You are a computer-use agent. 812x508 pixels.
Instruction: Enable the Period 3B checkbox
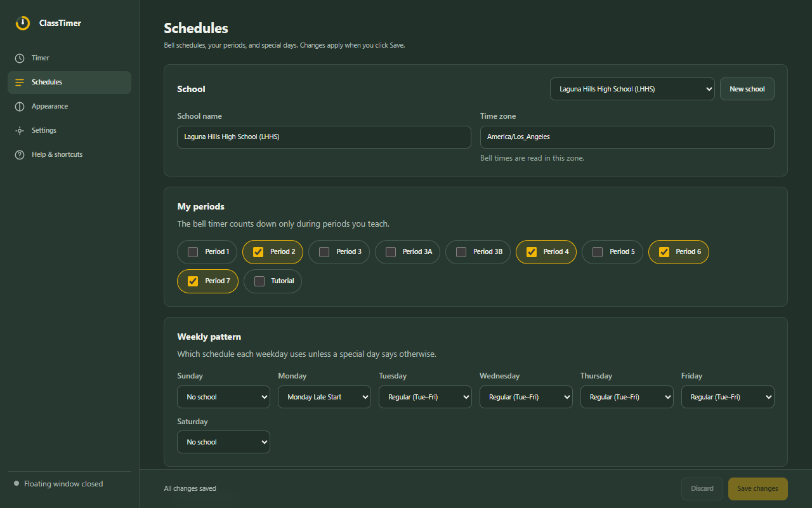click(461, 252)
